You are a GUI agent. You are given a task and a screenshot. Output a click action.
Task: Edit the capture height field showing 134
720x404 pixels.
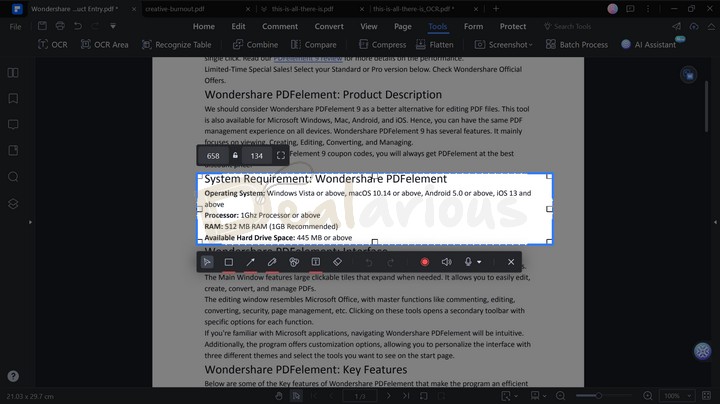click(257, 156)
